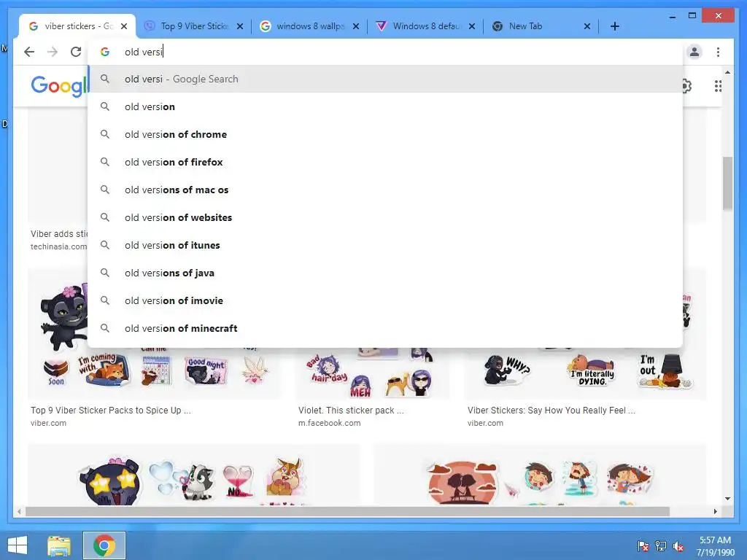Click the scroll down arrow

pos(727,499)
